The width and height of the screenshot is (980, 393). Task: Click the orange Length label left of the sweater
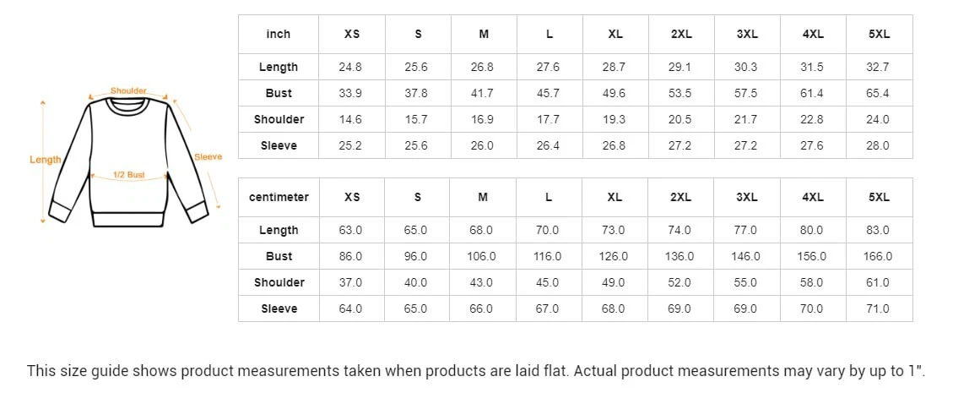point(46,160)
